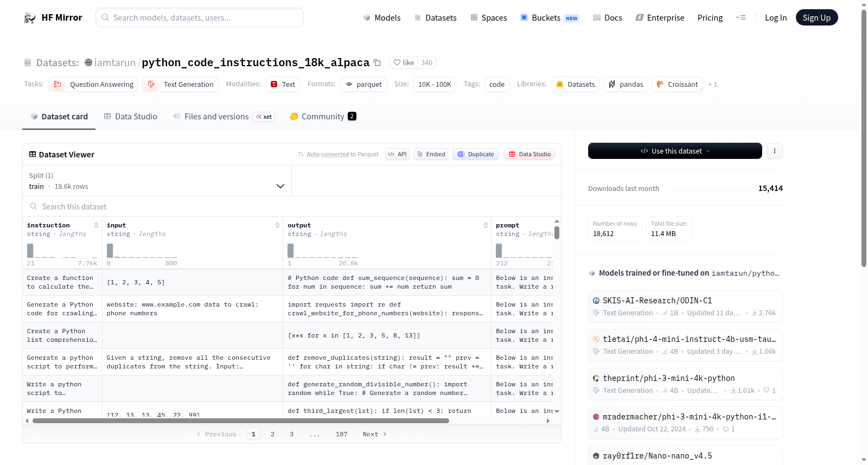Click the heart like button
The image size is (868, 465).
(x=404, y=62)
